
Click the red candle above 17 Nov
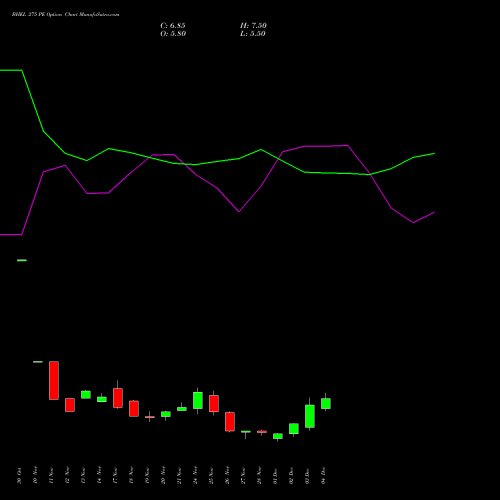click(118, 398)
